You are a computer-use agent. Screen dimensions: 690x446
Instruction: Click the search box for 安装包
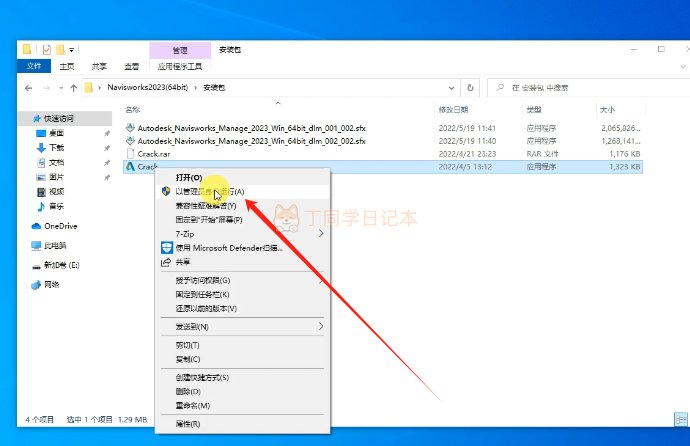coord(590,88)
